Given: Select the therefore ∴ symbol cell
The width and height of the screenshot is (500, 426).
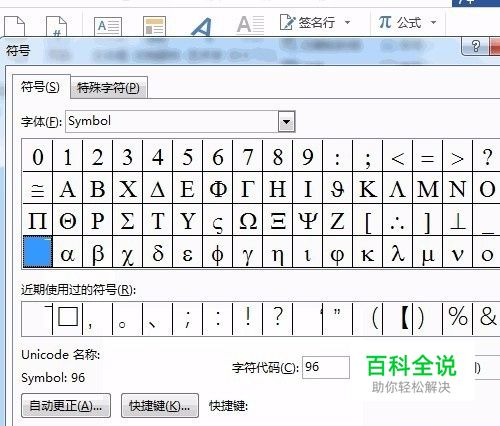Looking at the screenshot, I should [x=397, y=221].
